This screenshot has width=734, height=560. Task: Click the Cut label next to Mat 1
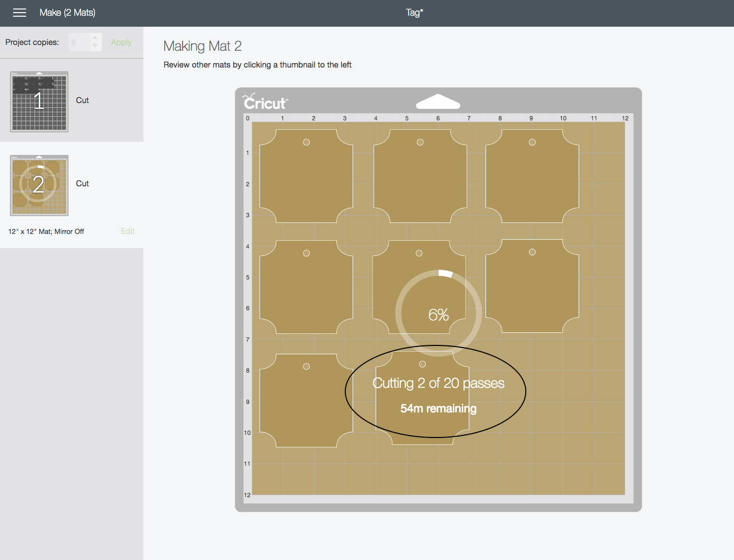click(x=82, y=100)
